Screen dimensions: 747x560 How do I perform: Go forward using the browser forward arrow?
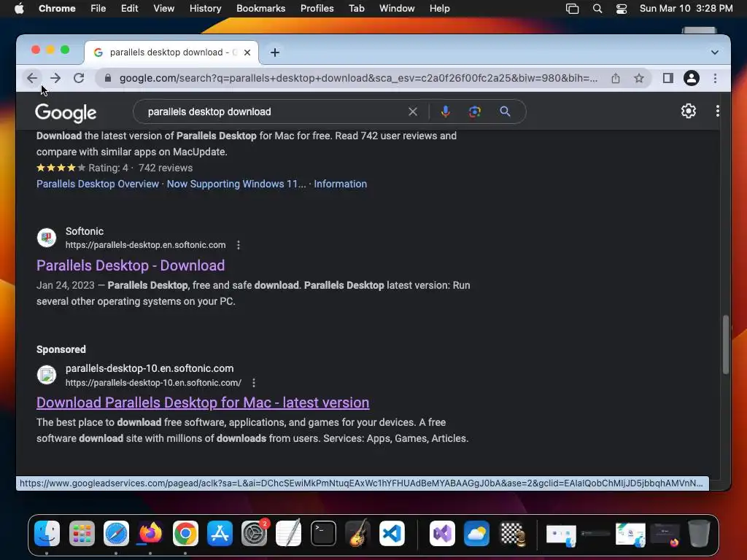point(55,78)
